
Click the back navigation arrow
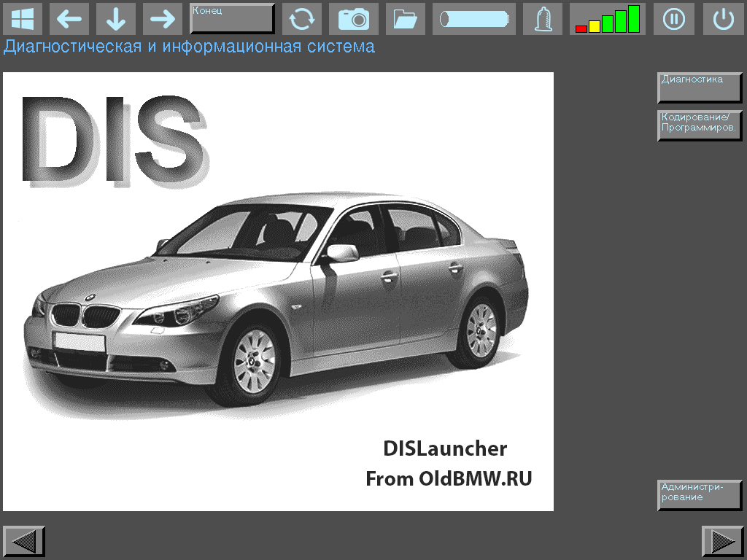(69, 19)
